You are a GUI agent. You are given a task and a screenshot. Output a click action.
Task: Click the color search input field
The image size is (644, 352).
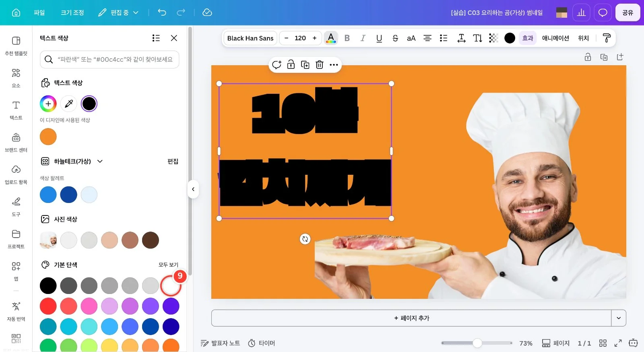point(109,59)
